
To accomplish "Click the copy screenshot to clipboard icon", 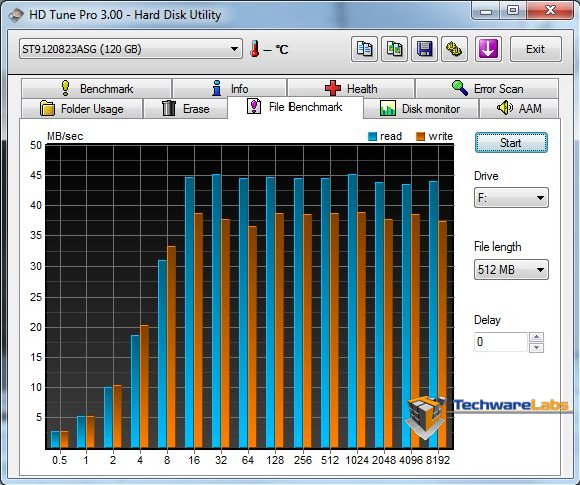I will 394,49.
